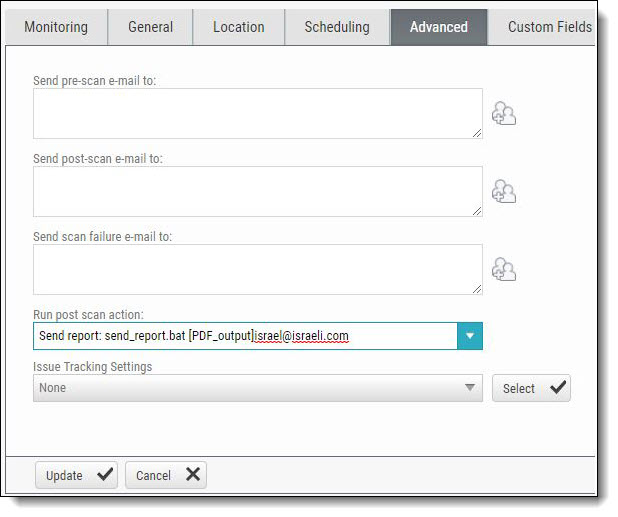Open the General tab

(150, 27)
